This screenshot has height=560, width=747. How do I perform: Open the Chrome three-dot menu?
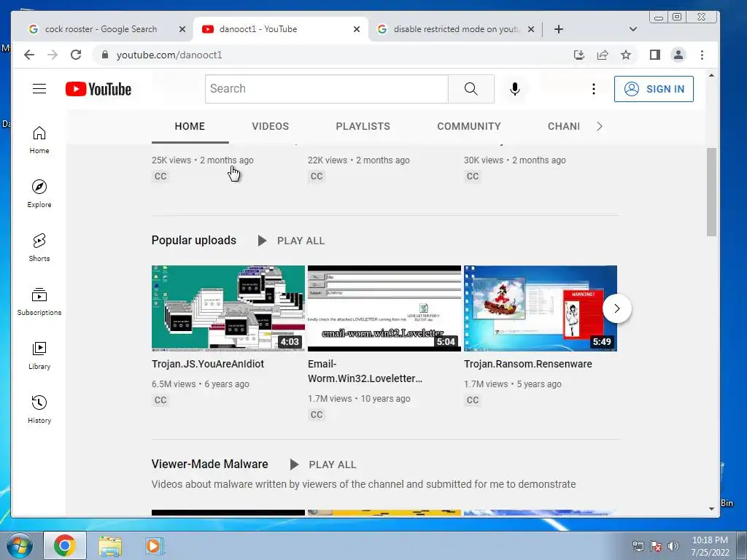702,55
